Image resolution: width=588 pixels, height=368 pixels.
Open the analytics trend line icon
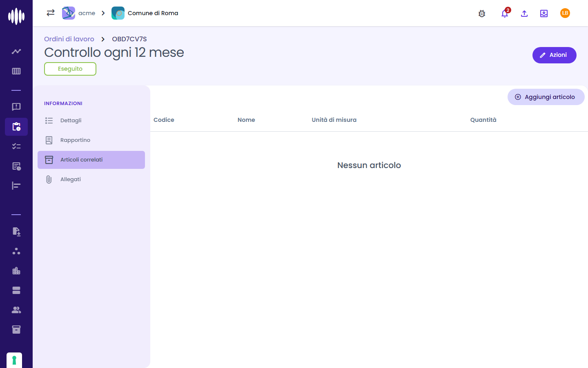point(16,52)
